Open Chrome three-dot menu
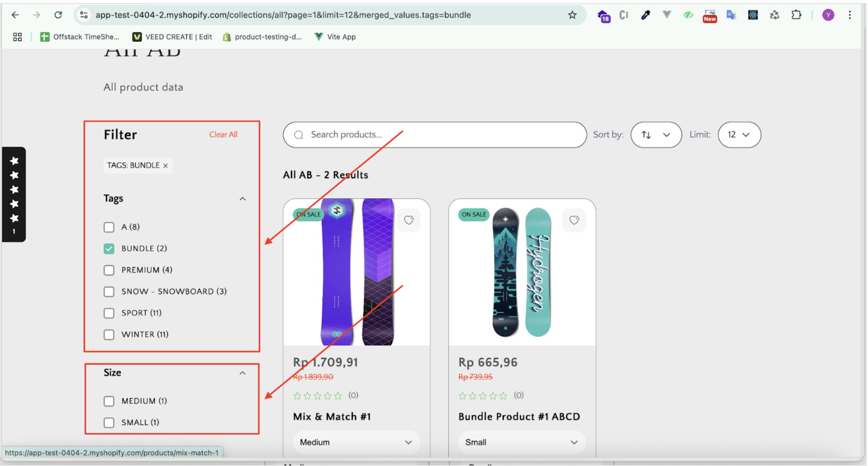The image size is (868, 466). pos(849,15)
